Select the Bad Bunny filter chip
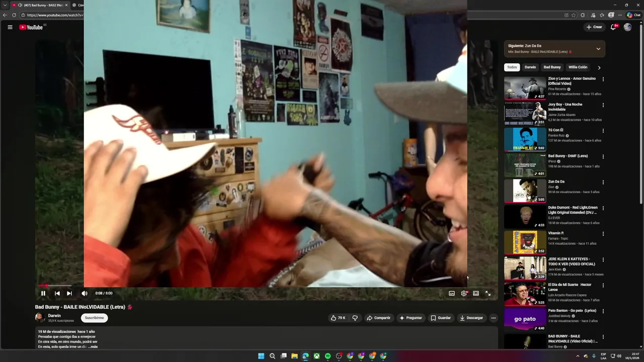Viewport: 644px width, 362px height. coord(552,67)
